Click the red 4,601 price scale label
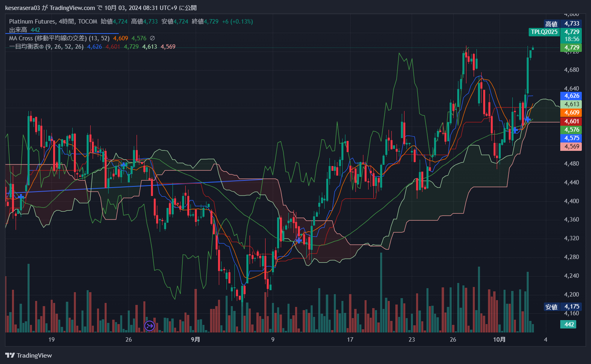 (x=572, y=121)
